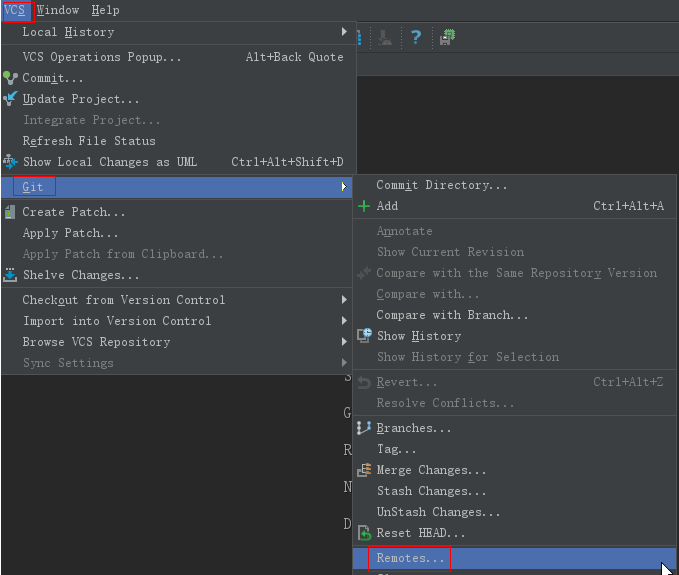Choose VCS Operations Popup entry
679x575 pixels.
click(x=179, y=57)
